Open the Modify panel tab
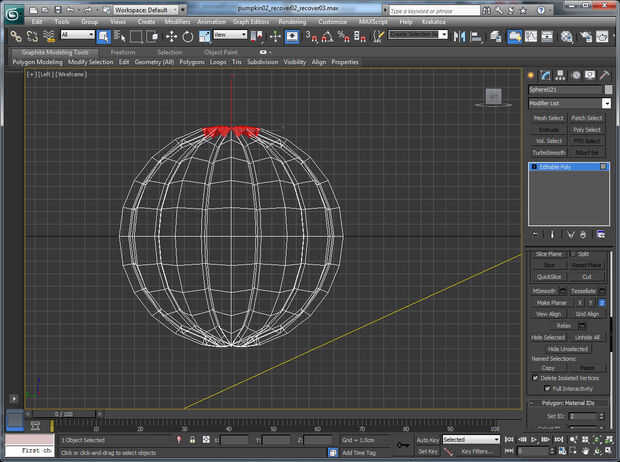 (x=546, y=75)
